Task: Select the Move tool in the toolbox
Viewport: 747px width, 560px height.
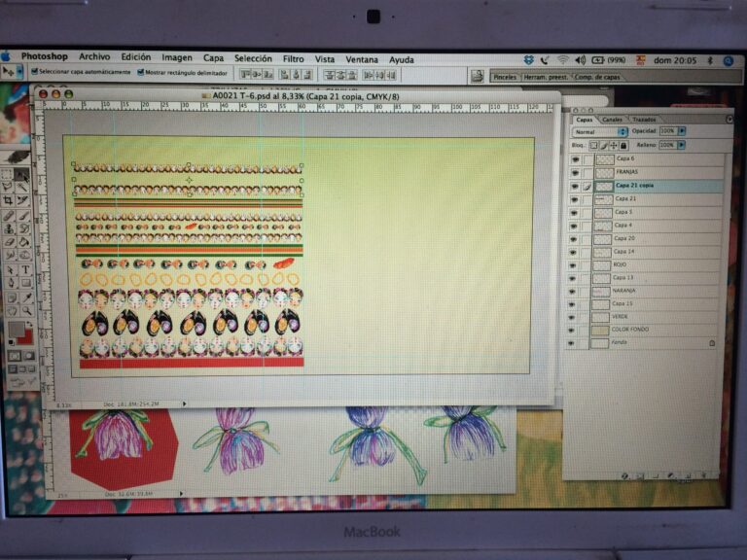Action: coord(21,175)
